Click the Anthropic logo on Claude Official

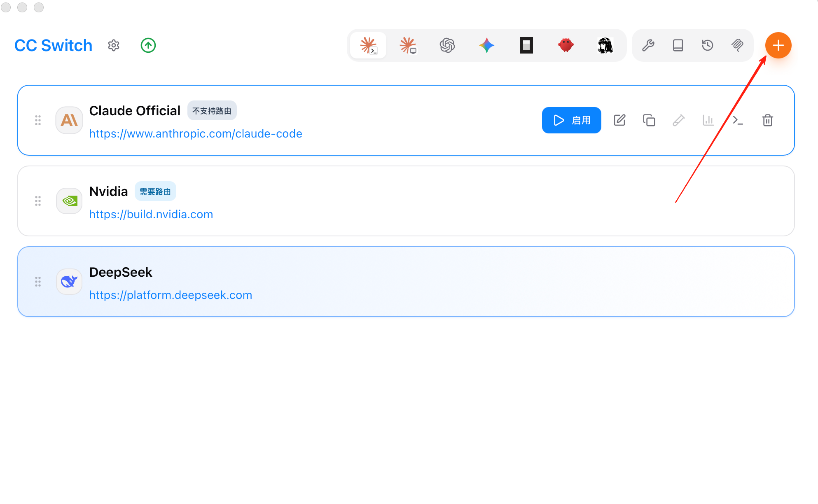tap(69, 120)
